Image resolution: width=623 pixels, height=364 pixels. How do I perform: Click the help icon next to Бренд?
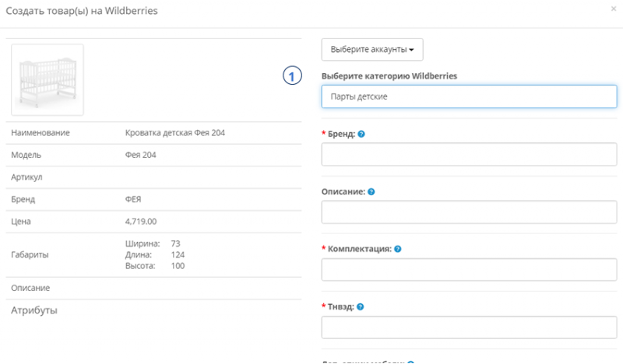pos(361,134)
